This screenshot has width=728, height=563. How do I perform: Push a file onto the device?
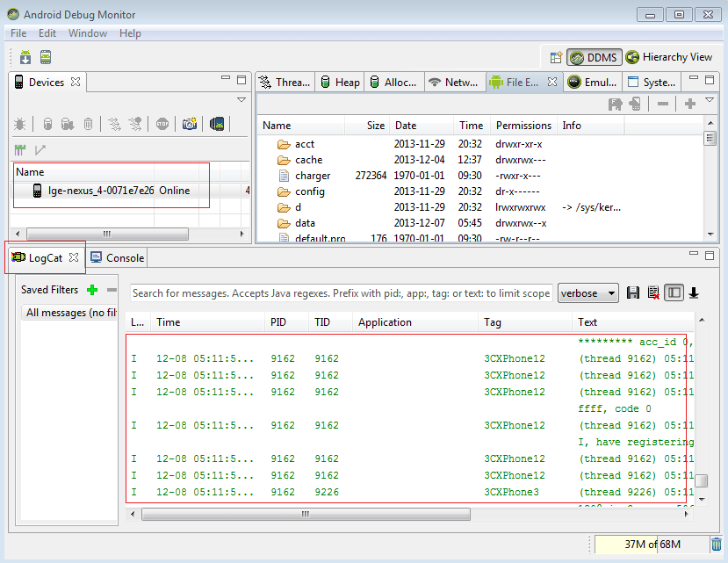point(635,104)
